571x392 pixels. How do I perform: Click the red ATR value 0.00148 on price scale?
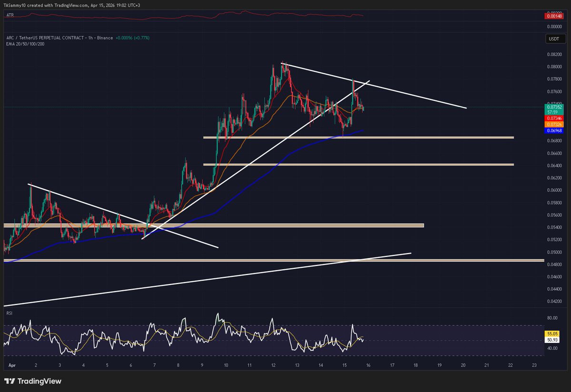tap(555, 16)
